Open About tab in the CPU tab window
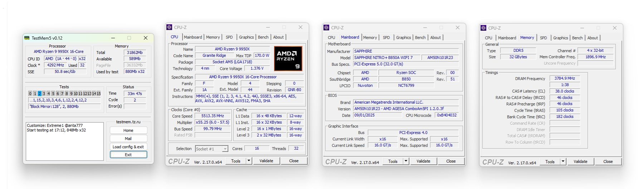The height and width of the screenshot is (189, 644). pos(278,37)
